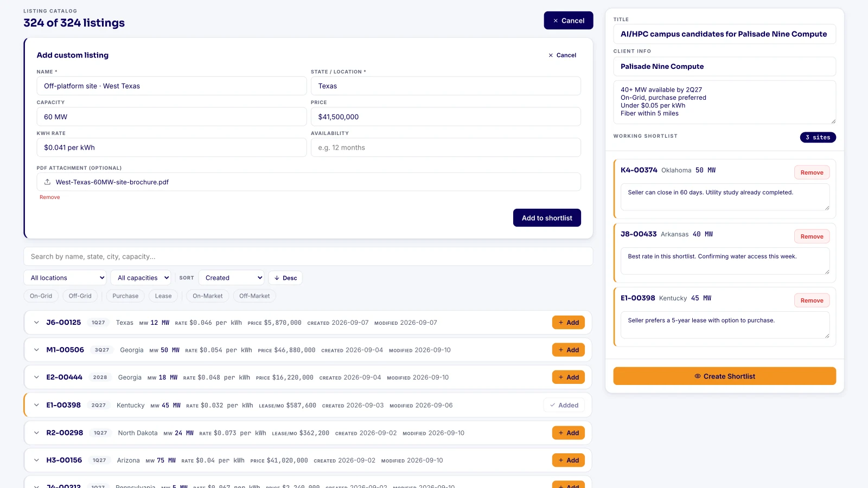Expand listing J6-00125 row chevron
The image size is (868, 488).
(x=36, y=323)
